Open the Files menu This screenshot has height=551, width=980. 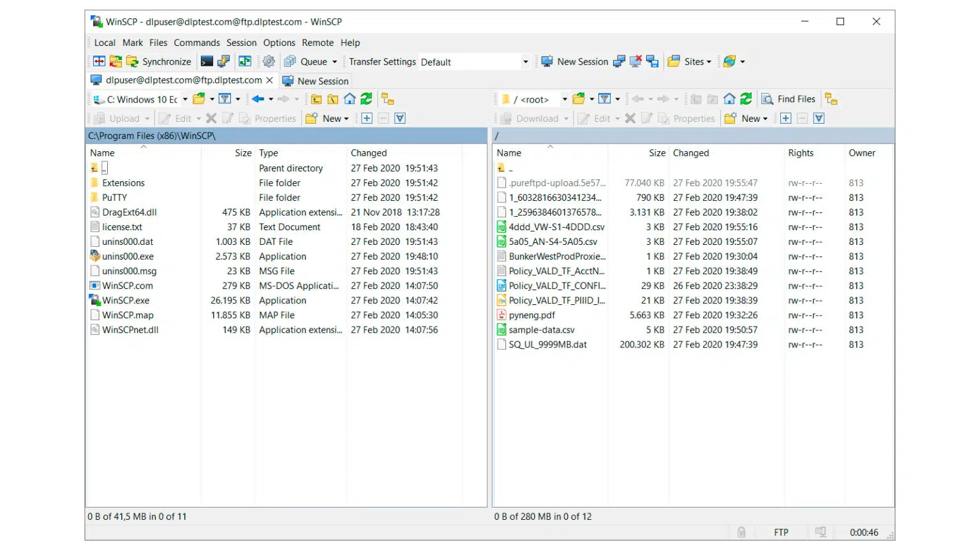(x=158, y=43)
